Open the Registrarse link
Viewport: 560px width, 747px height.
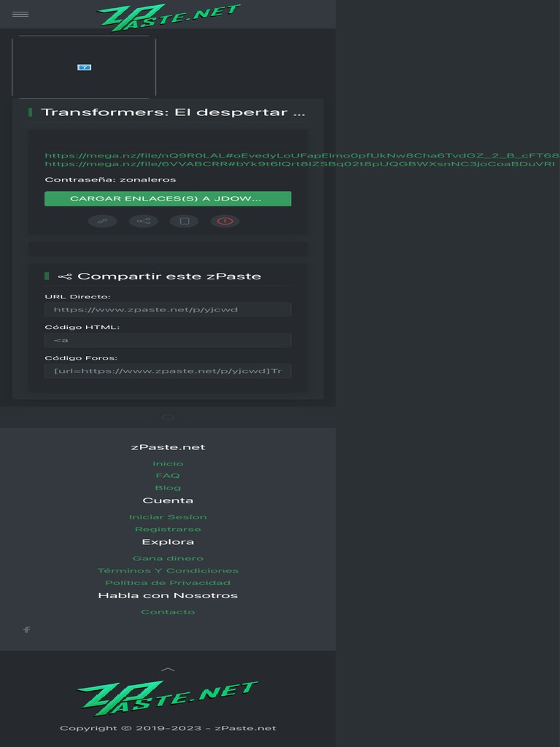(168, 530)
